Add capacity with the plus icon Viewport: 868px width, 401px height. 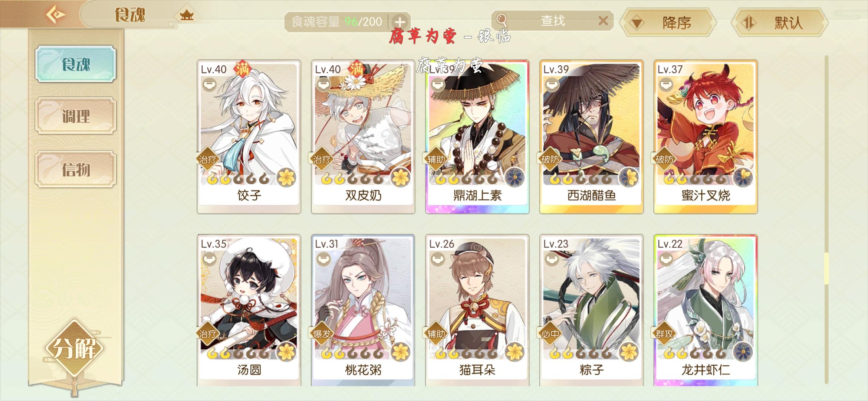pyautogui.click(x=400, y=22)
